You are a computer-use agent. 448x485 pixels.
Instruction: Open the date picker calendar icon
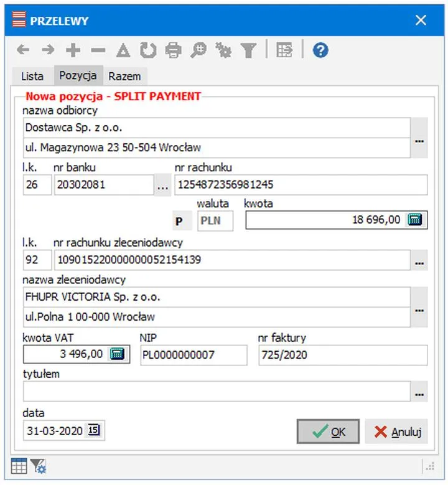tap(93, 430)
